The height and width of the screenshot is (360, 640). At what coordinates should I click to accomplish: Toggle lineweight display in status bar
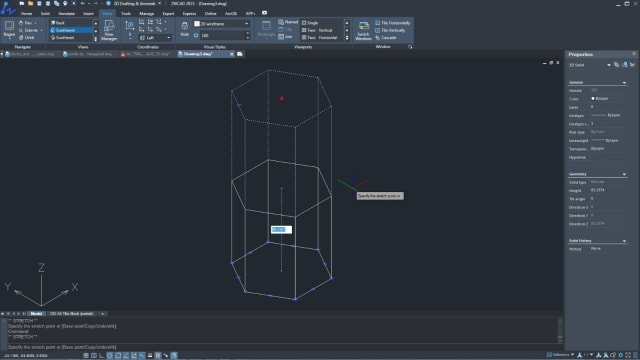[x=150, y=356]
